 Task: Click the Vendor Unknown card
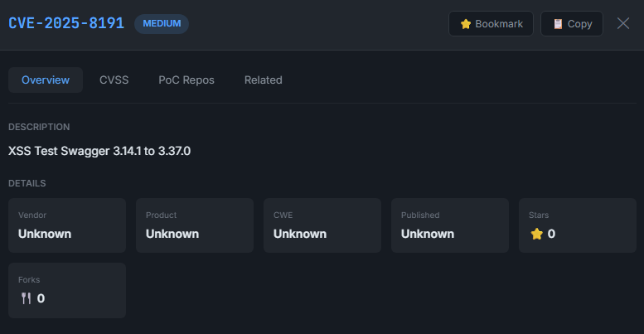pyautogui.click(x=67, y=225)
